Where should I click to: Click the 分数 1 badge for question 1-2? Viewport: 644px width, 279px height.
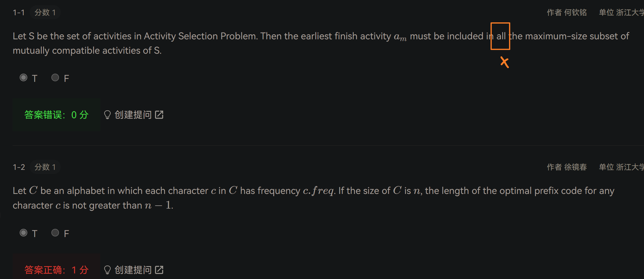click(x=45, y=167)
